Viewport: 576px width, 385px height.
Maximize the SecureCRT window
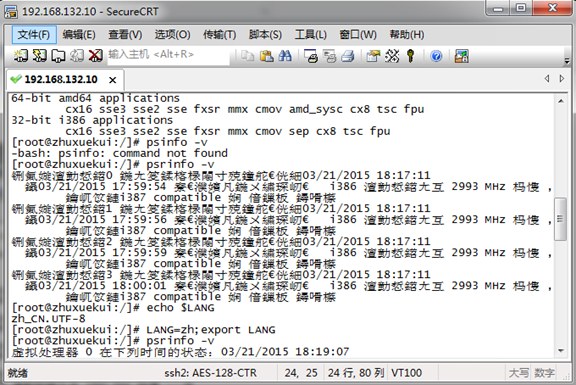pos(521,8)
